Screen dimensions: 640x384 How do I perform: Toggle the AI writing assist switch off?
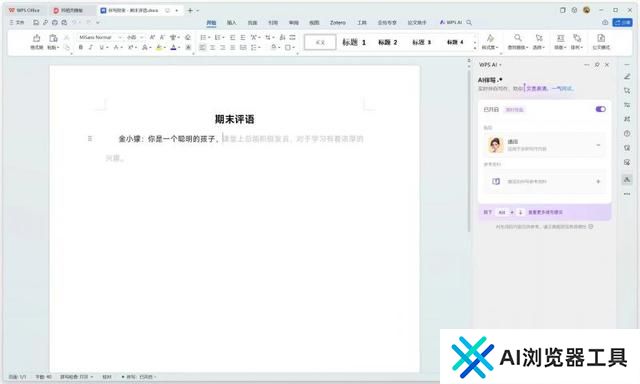pos(600,109)
